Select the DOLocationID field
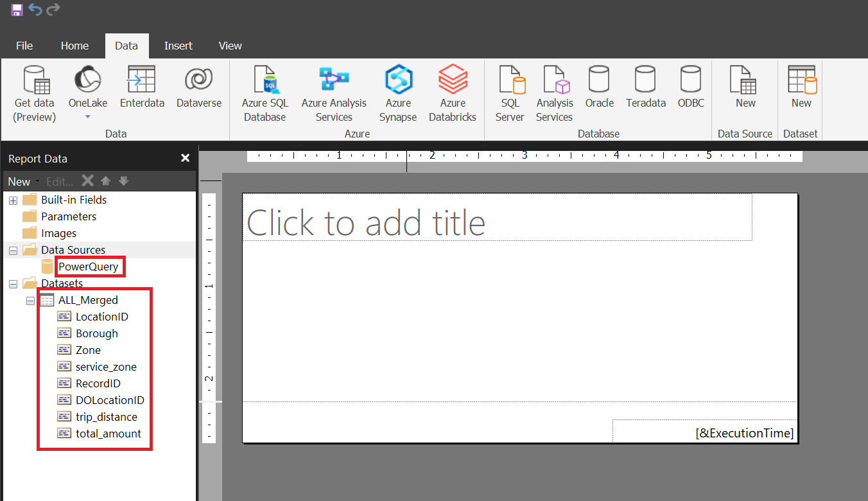Image resolution: width=868 pixels, height=501 pixels. pyautogui.click(x=110, y=400)
